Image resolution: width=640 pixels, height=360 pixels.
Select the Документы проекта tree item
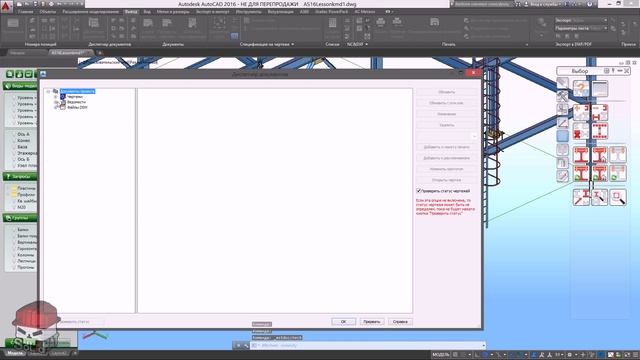pyautogui.click(x=78, y=91)
